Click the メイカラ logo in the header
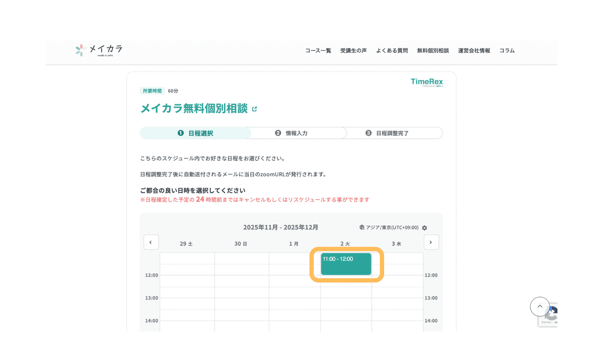602x364 pixels. coord(99,50)
